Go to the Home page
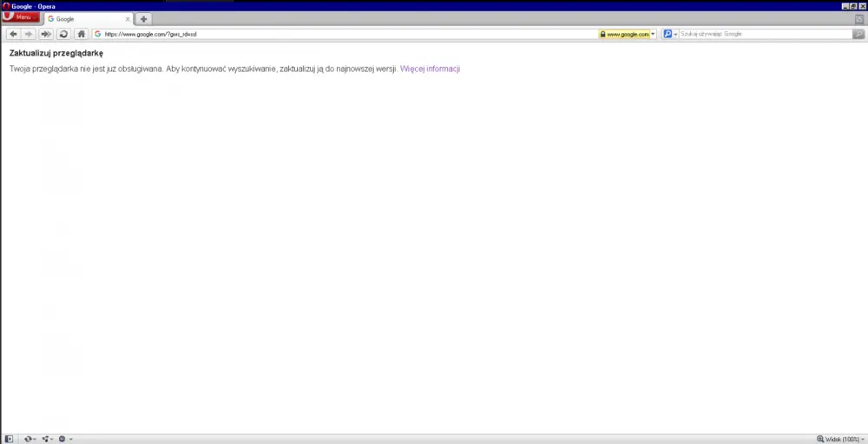 pyautogui.click(x=81, y=34)
